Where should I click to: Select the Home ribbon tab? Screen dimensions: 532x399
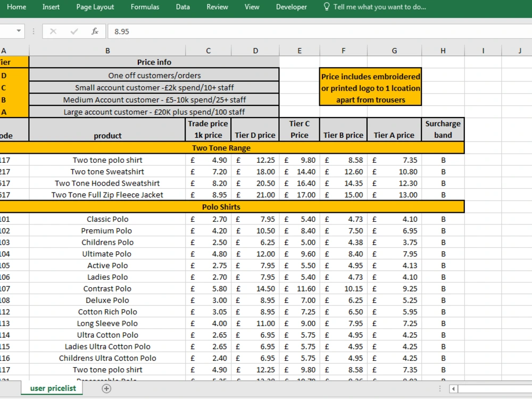tap(16, 7)
